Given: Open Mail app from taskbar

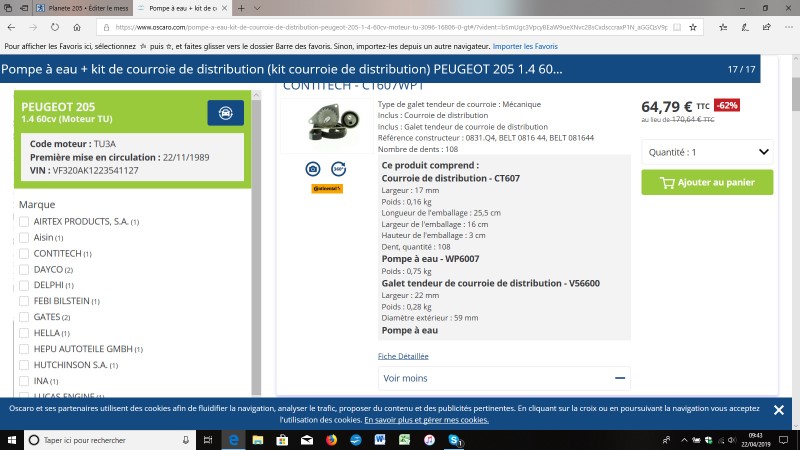Looking at the screenshot, I should (x=307, y=440).
